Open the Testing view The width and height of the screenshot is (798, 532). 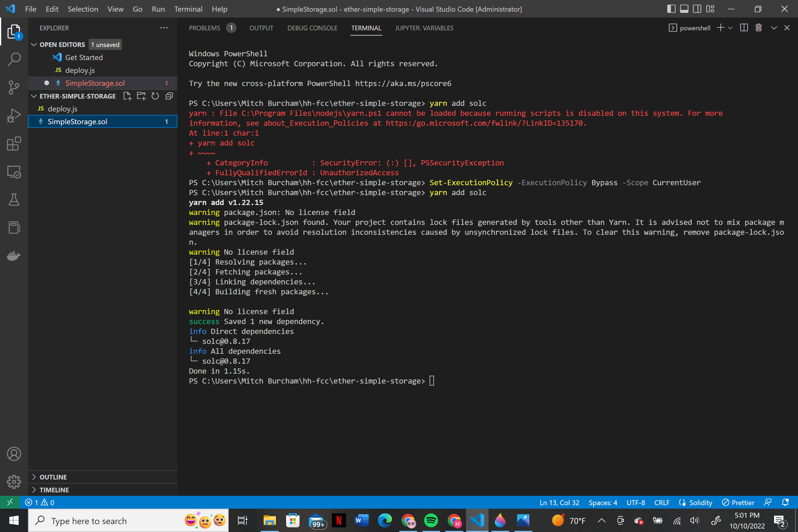click(x=14, y=199)
